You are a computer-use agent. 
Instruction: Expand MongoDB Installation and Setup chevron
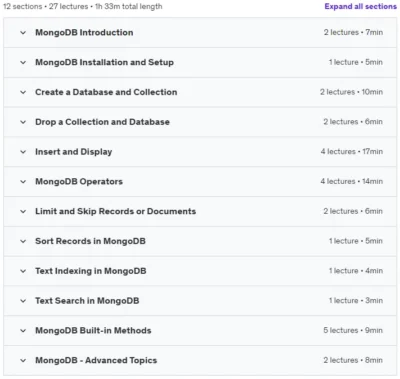pos(23,62)
